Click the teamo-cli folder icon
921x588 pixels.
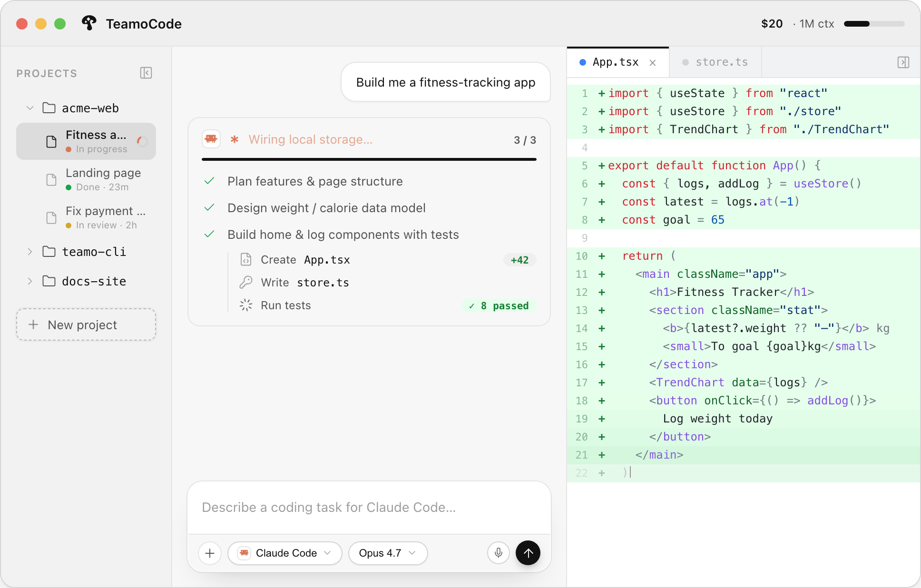tap(49, 252)
